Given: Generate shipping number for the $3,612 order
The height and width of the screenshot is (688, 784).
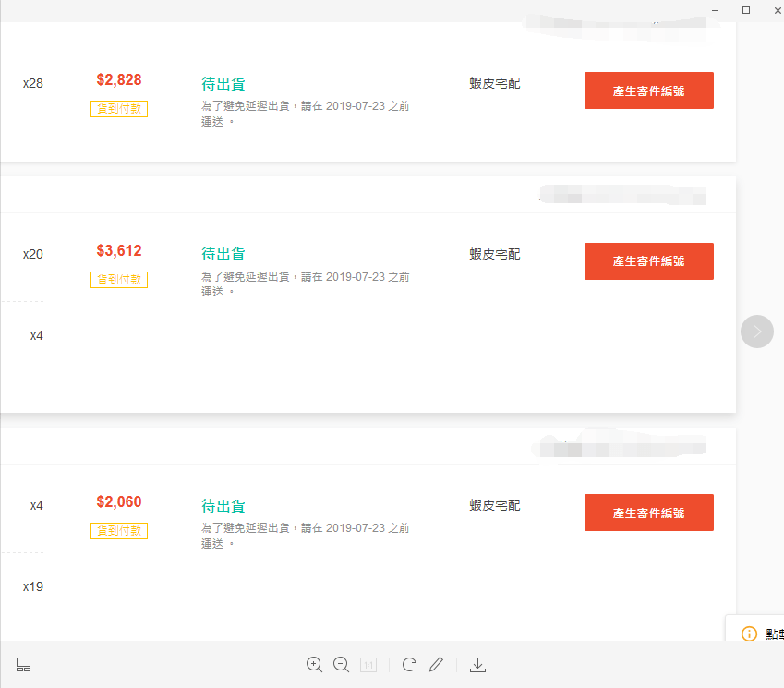Looking at the screenshot, I should click(x=648, y=261).
